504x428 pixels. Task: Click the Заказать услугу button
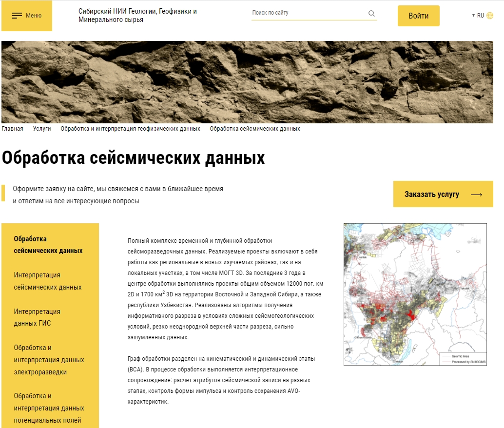(443, 194)
